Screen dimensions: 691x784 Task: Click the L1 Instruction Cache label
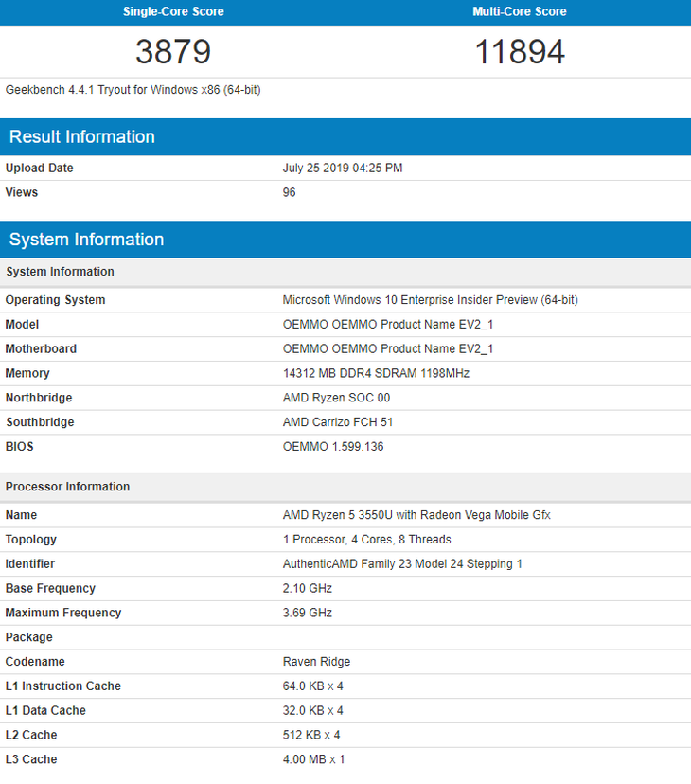[x=63, y=686]
